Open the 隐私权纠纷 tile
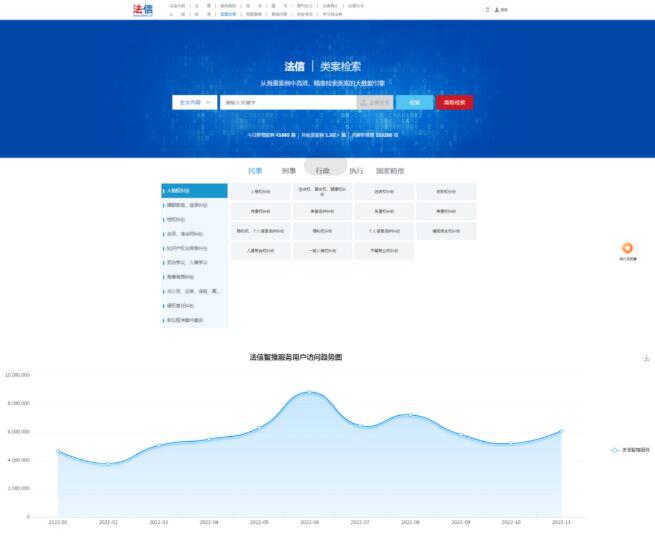 click(322, 231)
